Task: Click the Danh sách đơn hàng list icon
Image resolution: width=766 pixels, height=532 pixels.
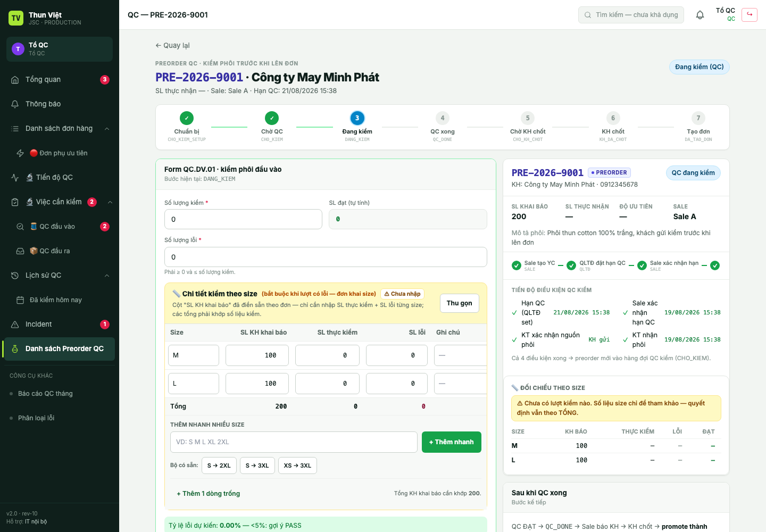Action: tap(15, 129)
